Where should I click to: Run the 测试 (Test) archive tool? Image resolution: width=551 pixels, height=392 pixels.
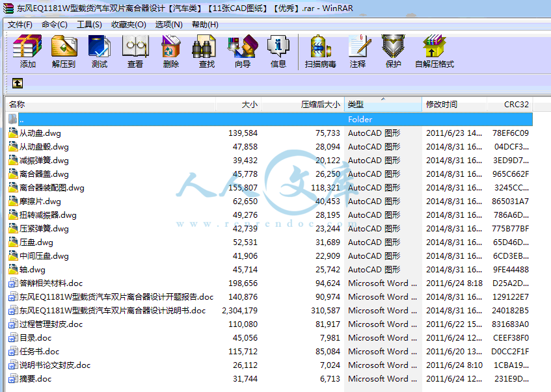pyautogui.click(x=100, y=51)
